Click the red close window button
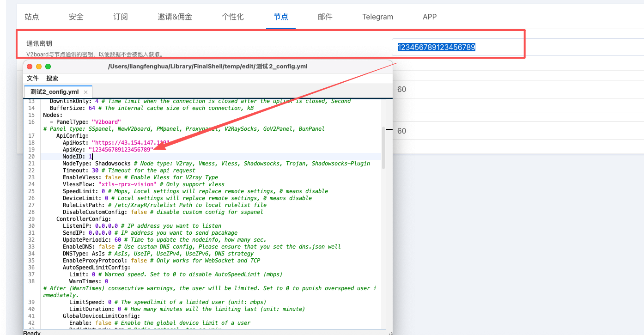Screen dimensions: 644x335 (30, 67)
